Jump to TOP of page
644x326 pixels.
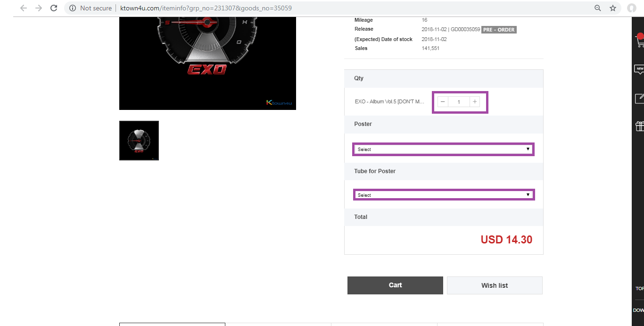[640, 288]
